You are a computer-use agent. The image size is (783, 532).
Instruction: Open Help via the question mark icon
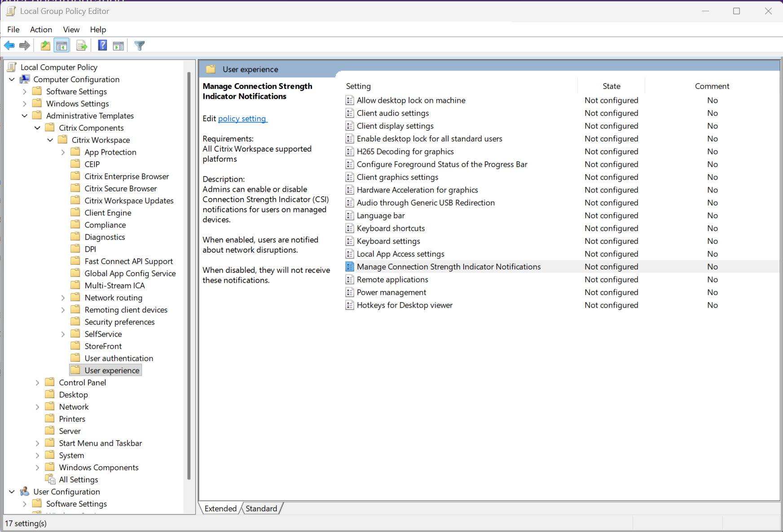point(102,45)
